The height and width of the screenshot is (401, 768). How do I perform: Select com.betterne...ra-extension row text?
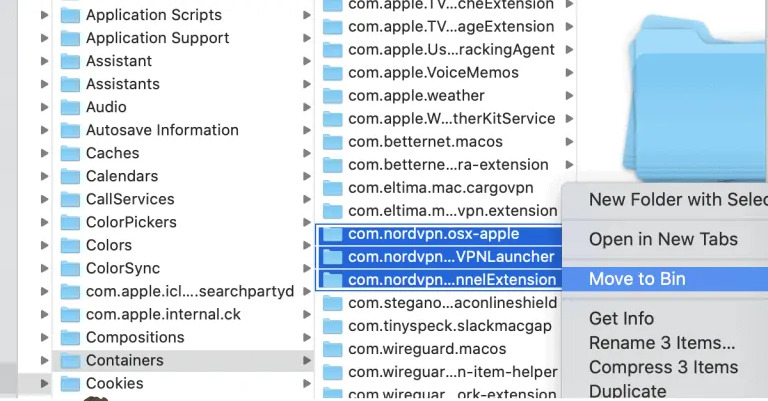pos(448,165)
